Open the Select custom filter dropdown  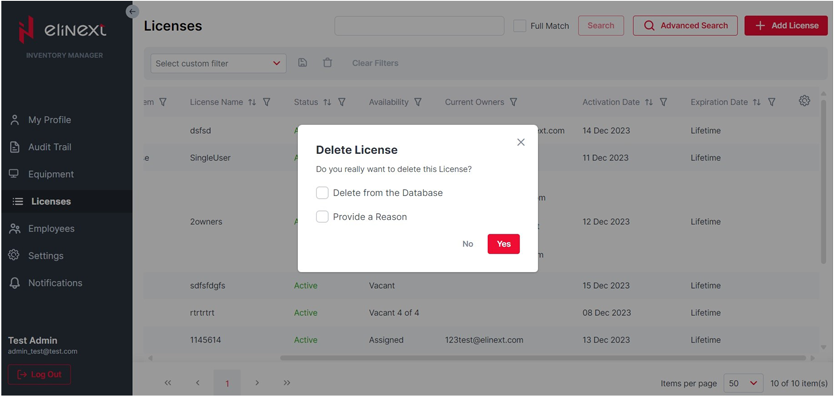[x=218, y=63]
